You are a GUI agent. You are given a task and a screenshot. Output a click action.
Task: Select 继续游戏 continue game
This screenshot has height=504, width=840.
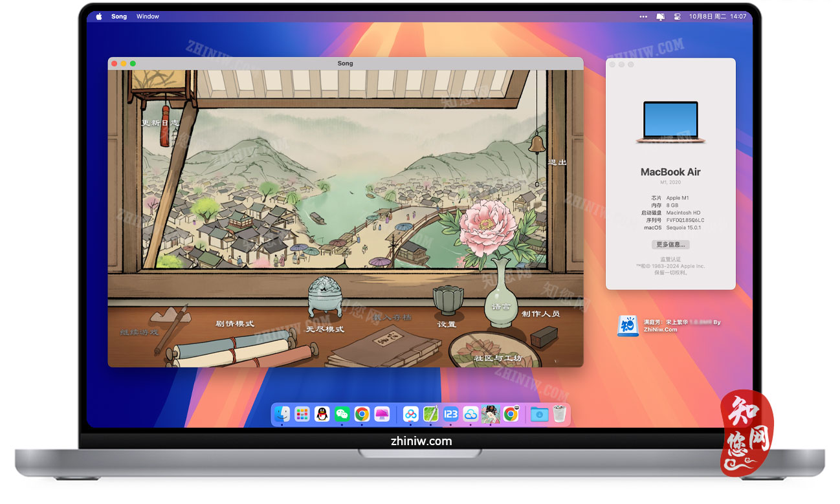(x=139, y=332)
